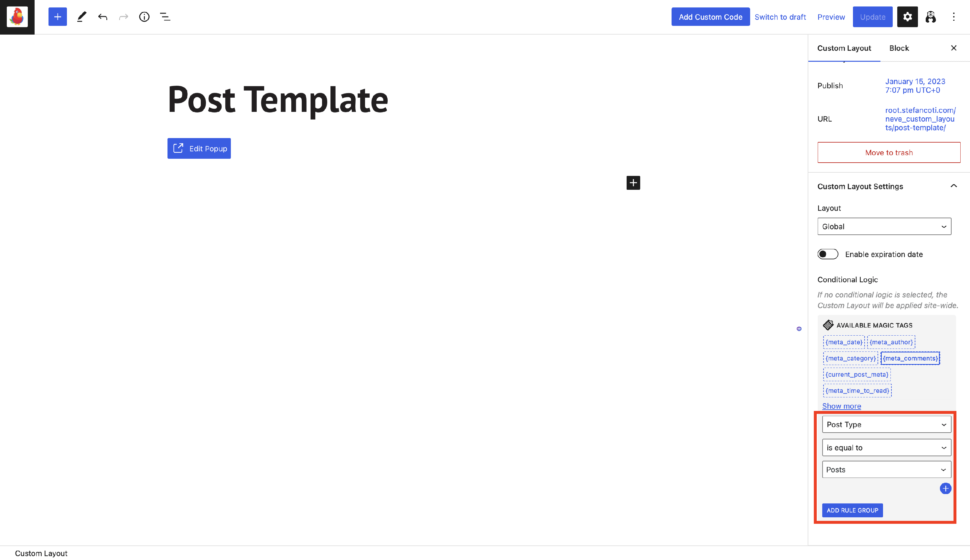Click the Move to trash button
970x560 pixels.
(889, 153)
